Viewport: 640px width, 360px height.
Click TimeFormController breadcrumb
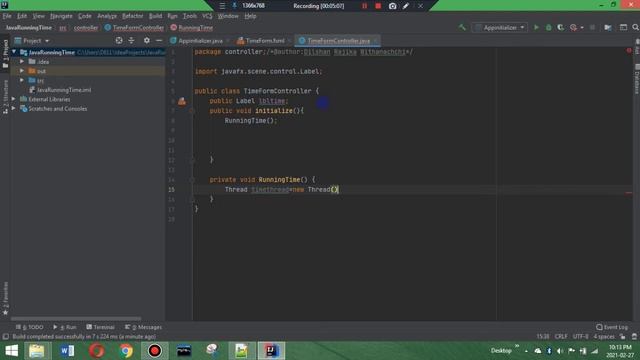[134, 27]
